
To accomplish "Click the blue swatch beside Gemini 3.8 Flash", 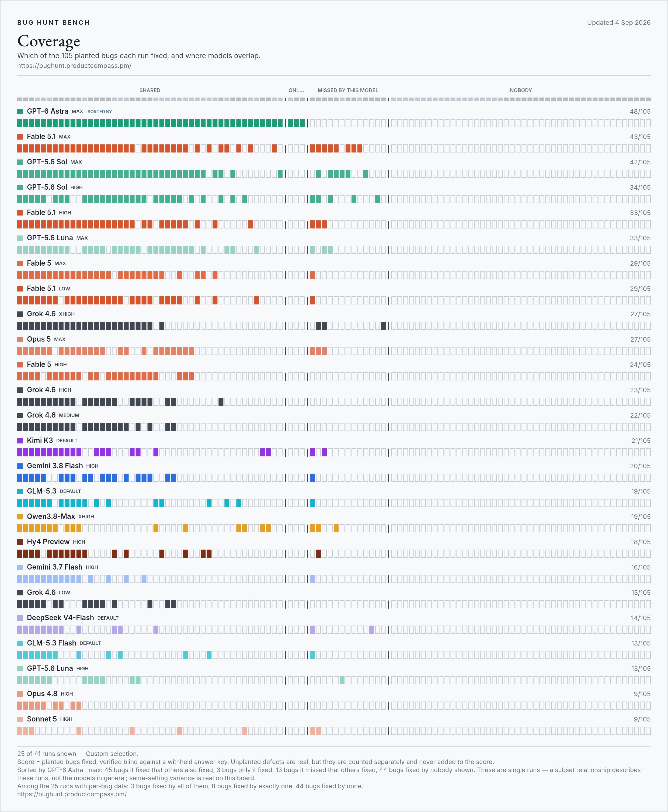I will pyautogui.click(x=20, y=466).
